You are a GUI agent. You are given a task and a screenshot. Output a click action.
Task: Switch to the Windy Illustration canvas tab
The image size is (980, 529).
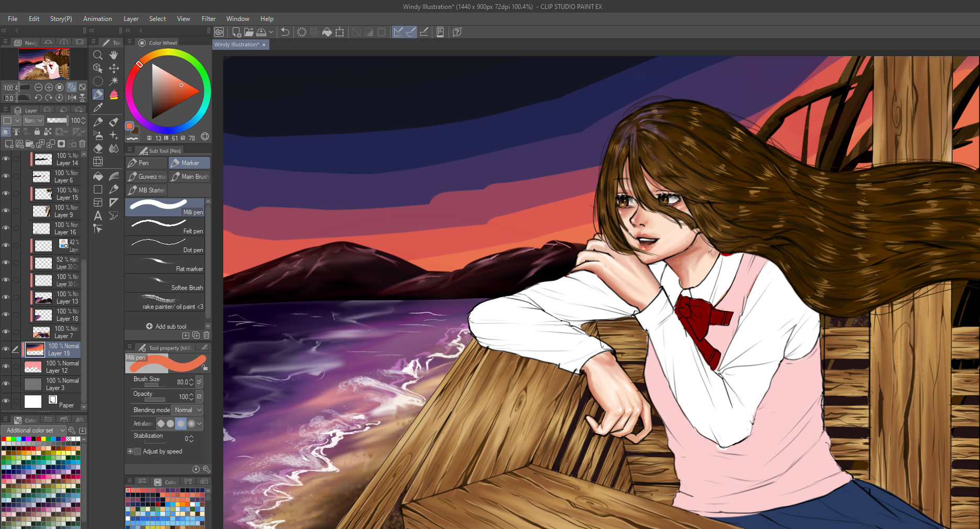click(x=237, y=45)
